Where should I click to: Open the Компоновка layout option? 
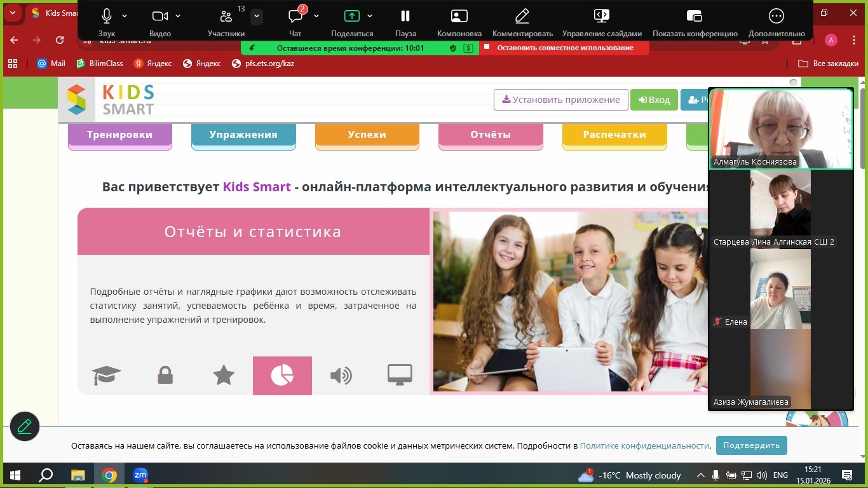tap(459, 22)
